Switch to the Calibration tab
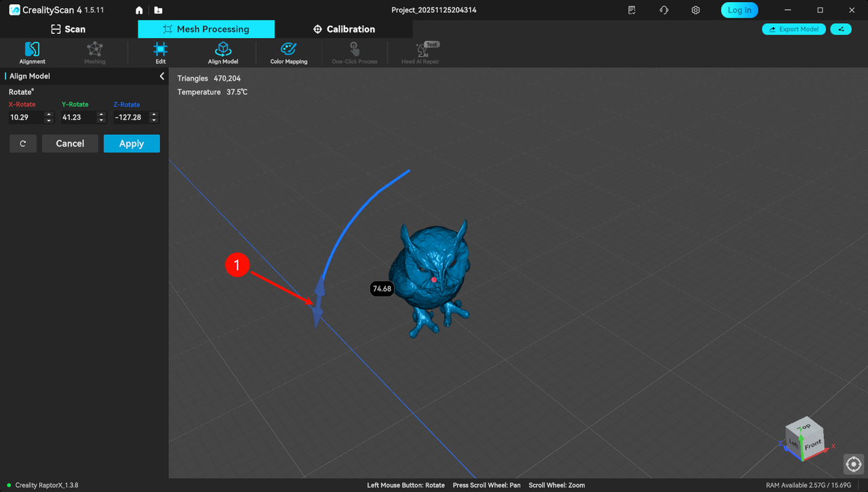This screenshot has height=492, width=868. (344, 29)
